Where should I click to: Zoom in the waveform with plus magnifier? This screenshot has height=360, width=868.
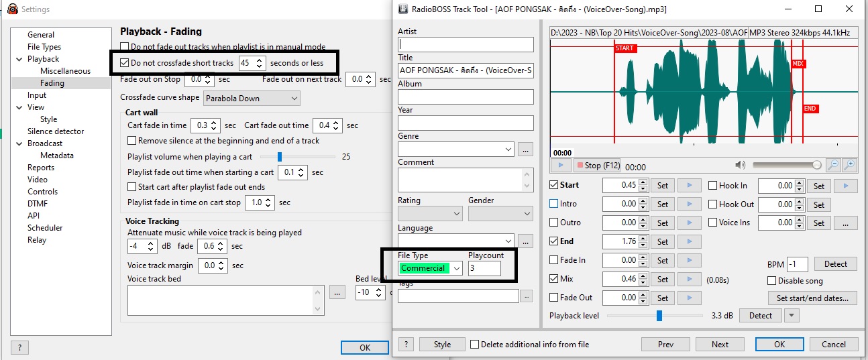click(x=849, y=164)
